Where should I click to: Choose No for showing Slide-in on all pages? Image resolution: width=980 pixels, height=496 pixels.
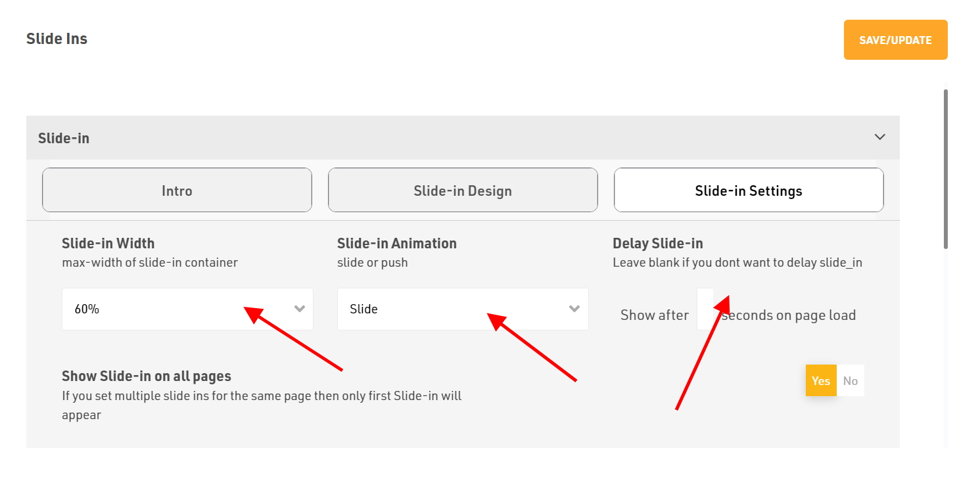coord(851,381)
